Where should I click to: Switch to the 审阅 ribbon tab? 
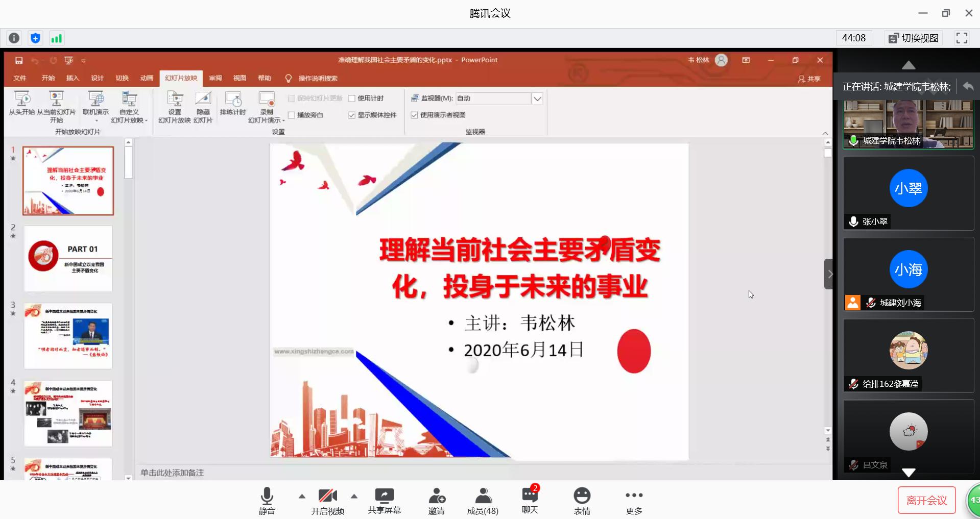[215, 78]
